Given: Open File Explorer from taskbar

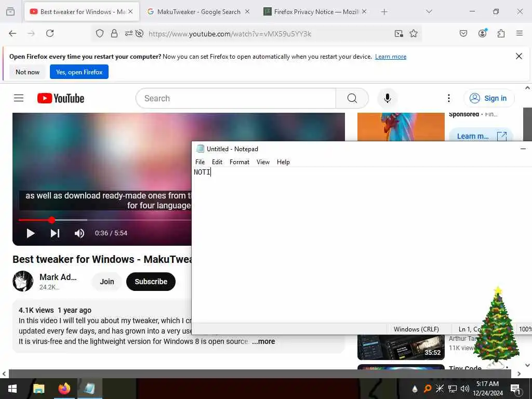Looking at the screenshot, I should click(x=38, y=389).
